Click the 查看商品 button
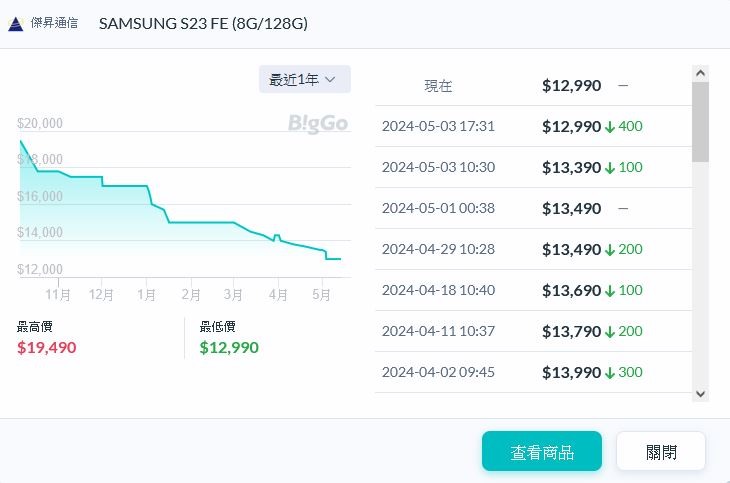The width and height of the screenshot is (730, 483). tap(542, 451)
